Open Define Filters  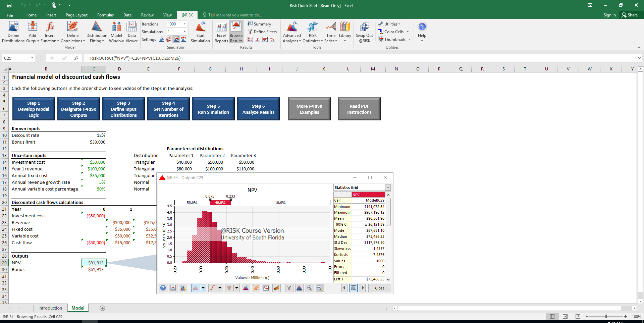[262, 32]
